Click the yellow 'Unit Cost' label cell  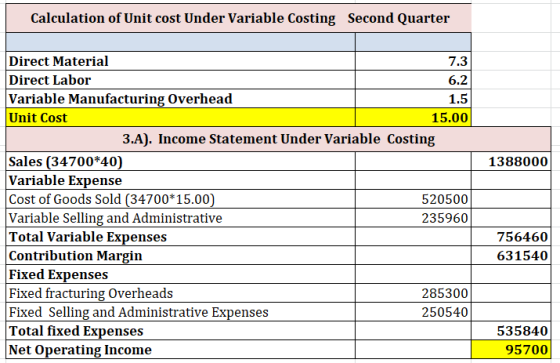[x=181, y=118]
